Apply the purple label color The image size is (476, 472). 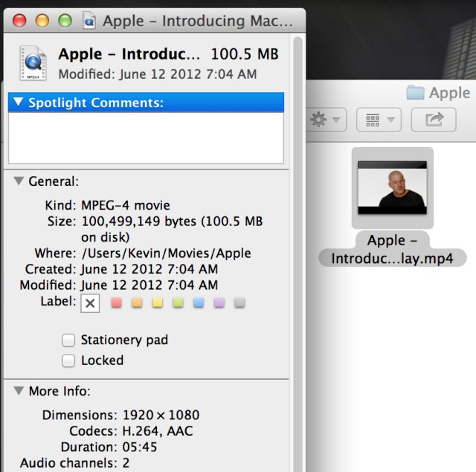point(219,303)
